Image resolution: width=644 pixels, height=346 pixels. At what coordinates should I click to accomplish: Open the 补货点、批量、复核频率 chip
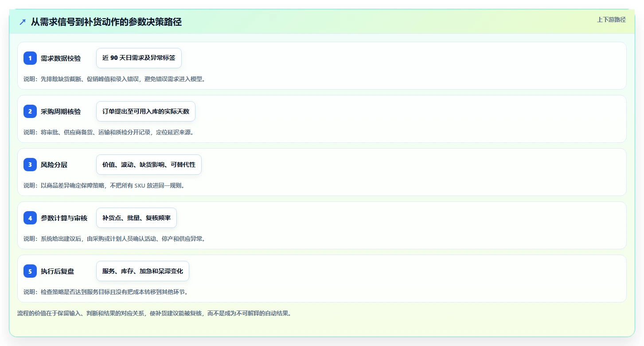[x=137, y=218]
